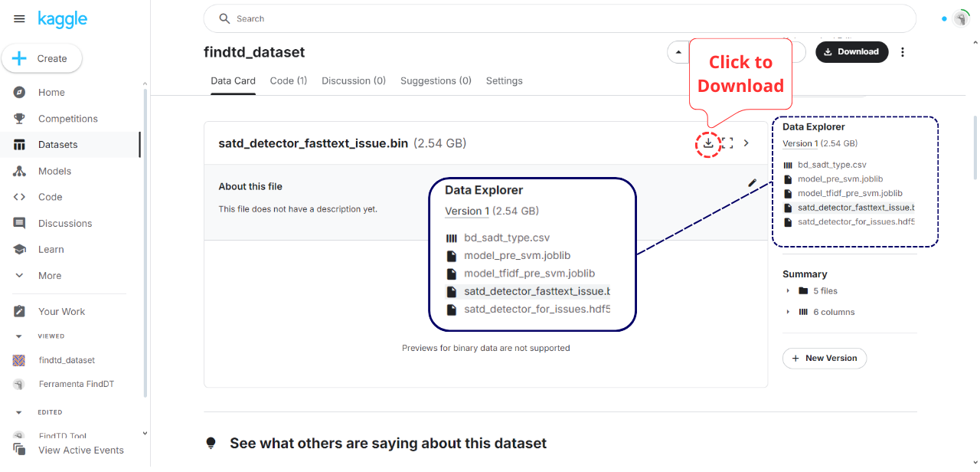Viewport: 980px width, 472px height.
Task: Click the black Download button
Action: (851, 52)
